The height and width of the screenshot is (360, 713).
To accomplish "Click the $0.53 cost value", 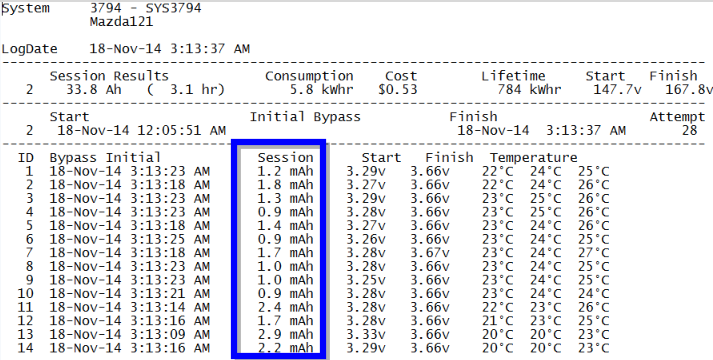I will 397,90.
